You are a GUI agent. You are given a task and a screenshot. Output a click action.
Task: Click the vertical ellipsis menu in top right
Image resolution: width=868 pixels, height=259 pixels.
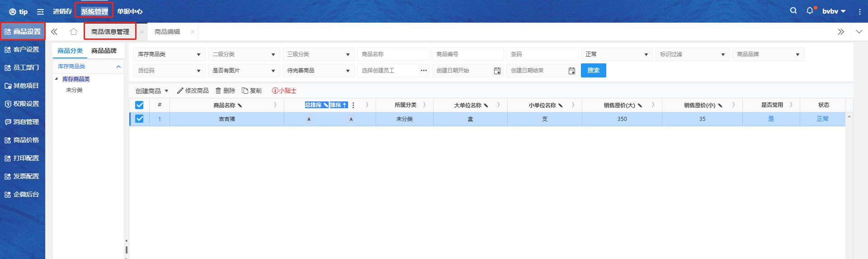coord(859,12)
